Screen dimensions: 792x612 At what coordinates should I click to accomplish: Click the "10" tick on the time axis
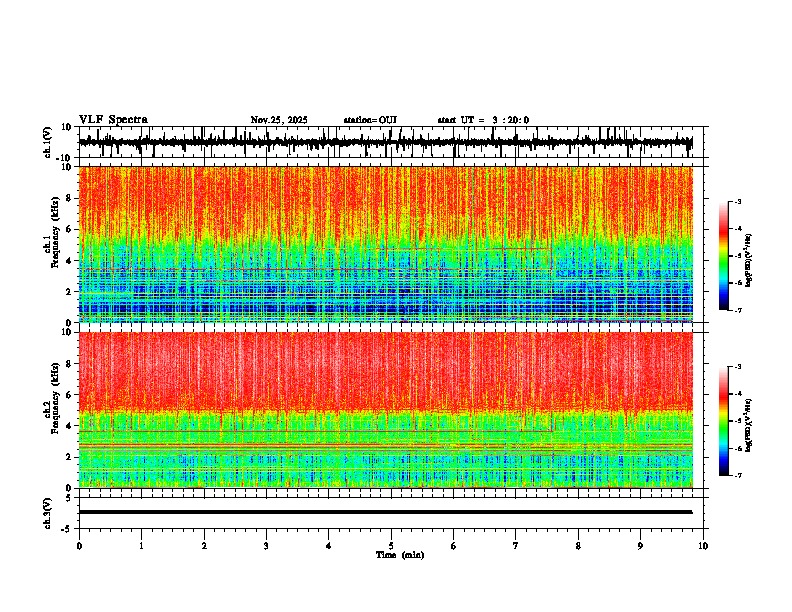pos(703,546)
